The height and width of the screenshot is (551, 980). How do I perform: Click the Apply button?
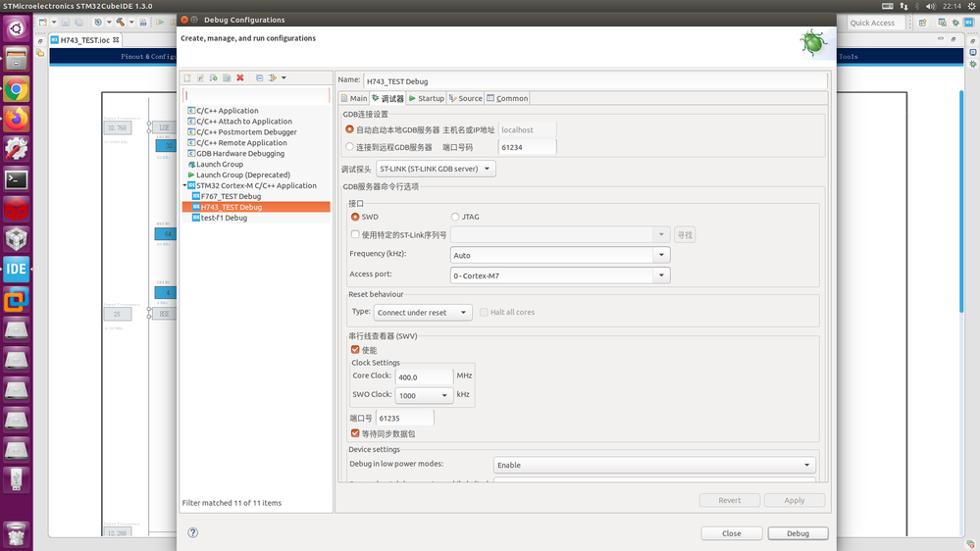[795, 500]
